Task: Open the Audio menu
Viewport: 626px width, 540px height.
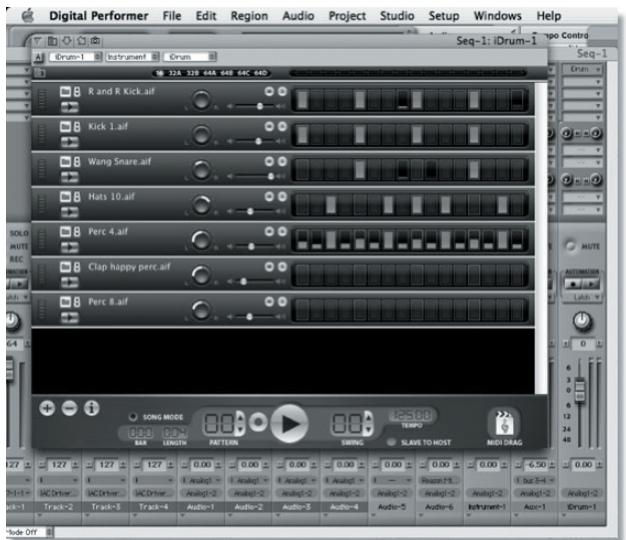Action: [298, 16]
